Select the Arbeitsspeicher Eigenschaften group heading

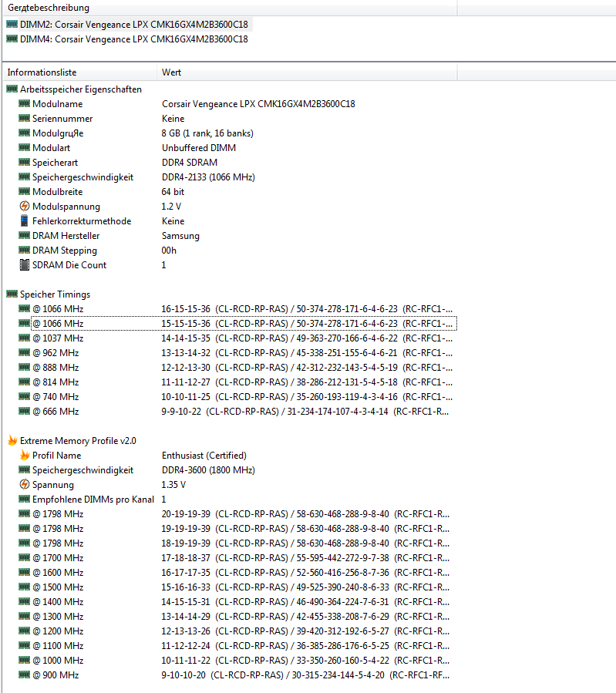pos(81,89)
